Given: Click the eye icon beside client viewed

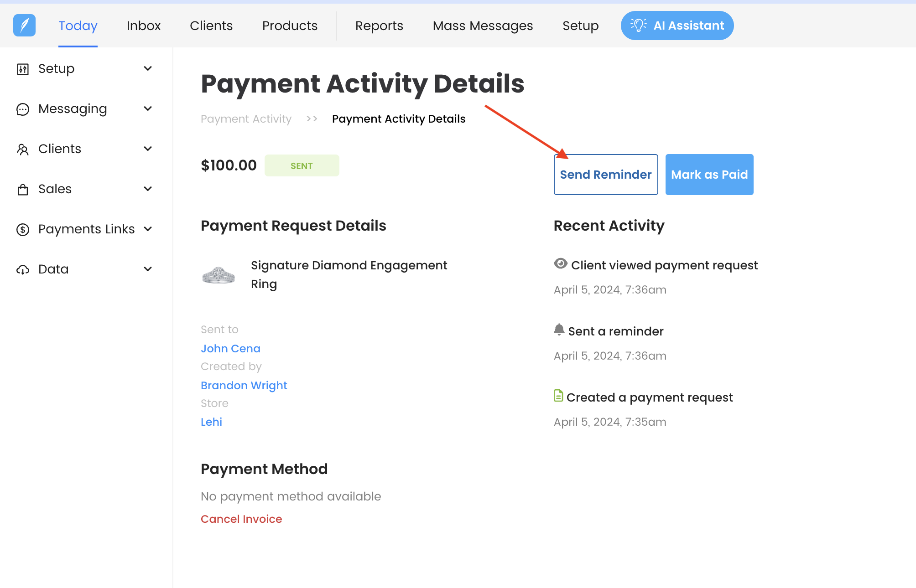Looking at the screenshot, I should click(560, 263).
